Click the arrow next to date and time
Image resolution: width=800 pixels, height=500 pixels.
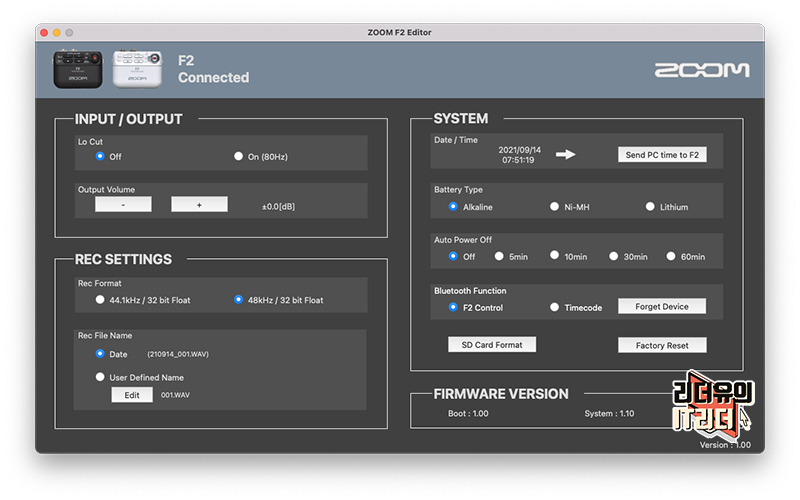[565, 154]
